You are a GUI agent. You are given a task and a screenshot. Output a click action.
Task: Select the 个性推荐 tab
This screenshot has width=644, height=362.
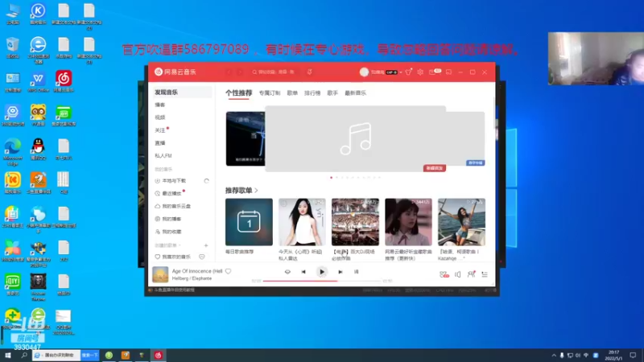click(238, 93)
